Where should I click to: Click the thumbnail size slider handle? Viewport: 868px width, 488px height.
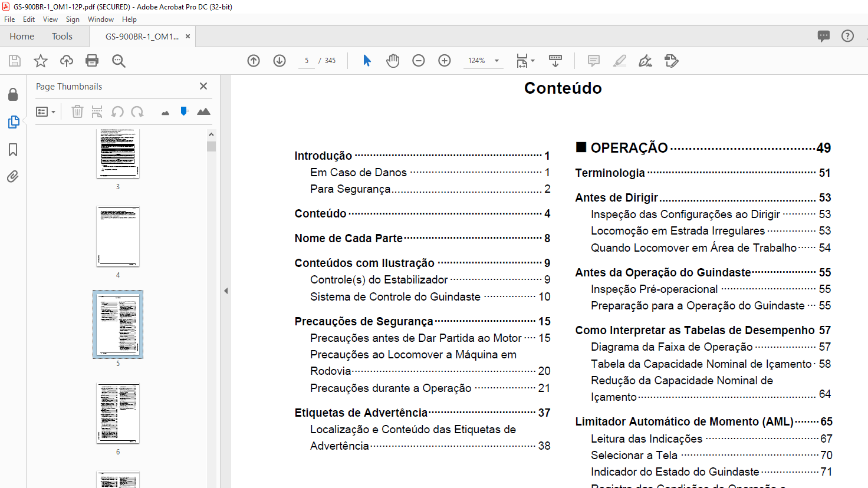(x=184, y=111)
